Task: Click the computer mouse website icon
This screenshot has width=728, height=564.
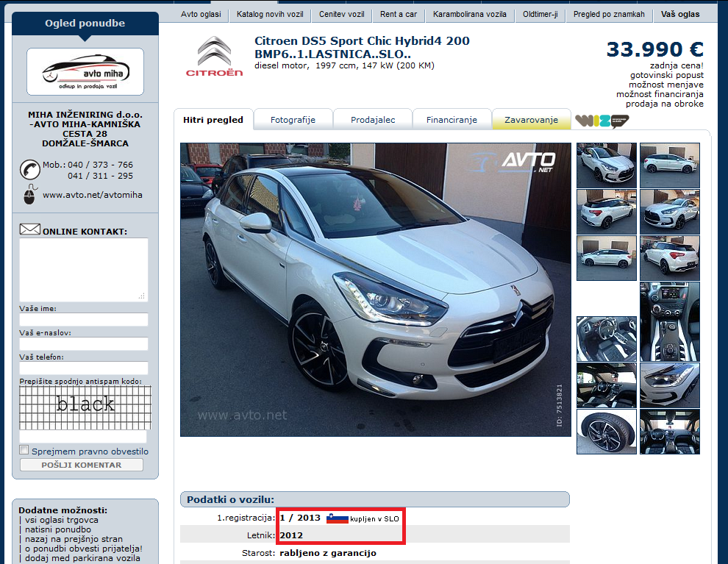Action: (29, 194)
